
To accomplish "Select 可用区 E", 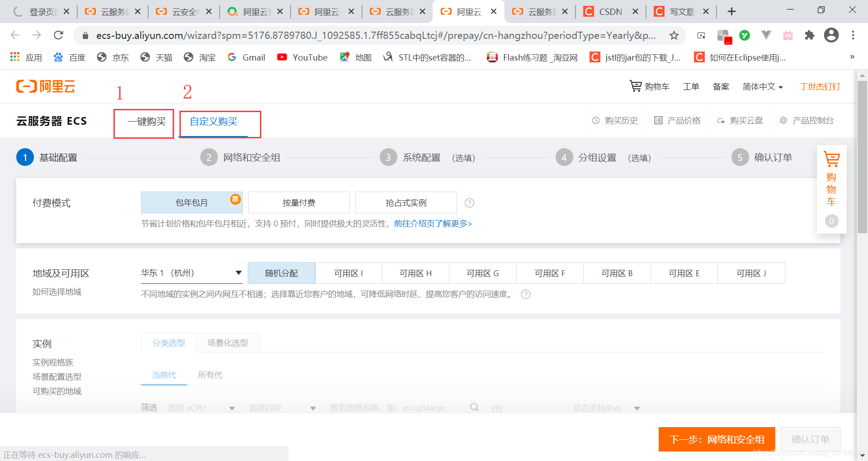I will [x=684, y=273].
